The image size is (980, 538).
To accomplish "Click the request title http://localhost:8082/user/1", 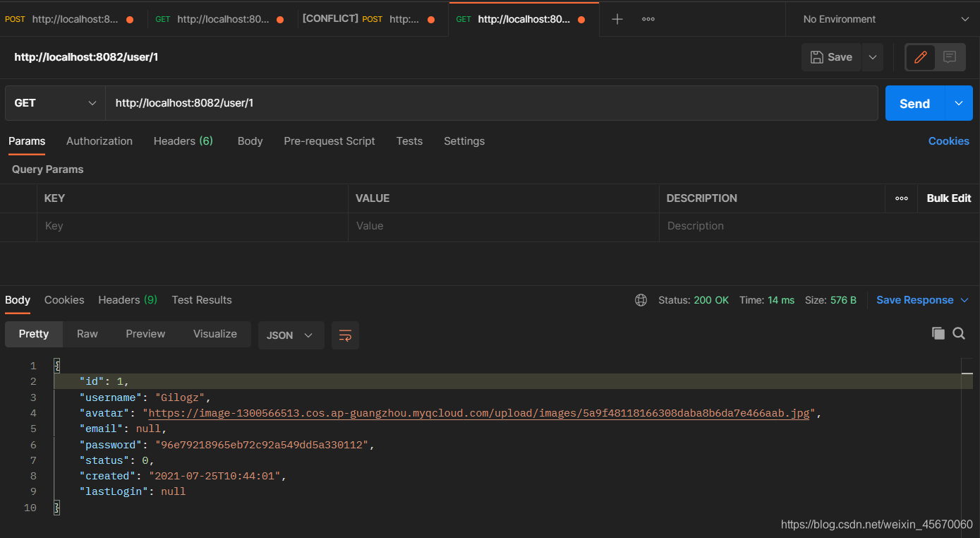I will pos(86,57).
